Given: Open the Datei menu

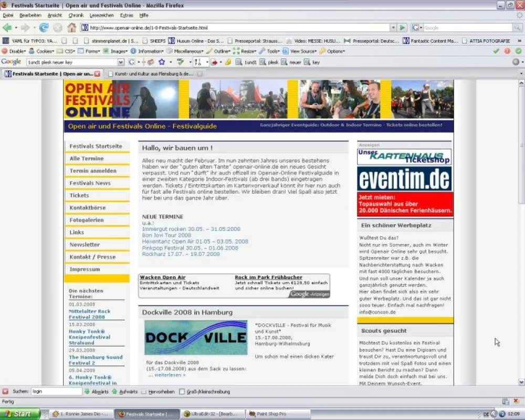Looking at the screenshot, I should point(8,15).
